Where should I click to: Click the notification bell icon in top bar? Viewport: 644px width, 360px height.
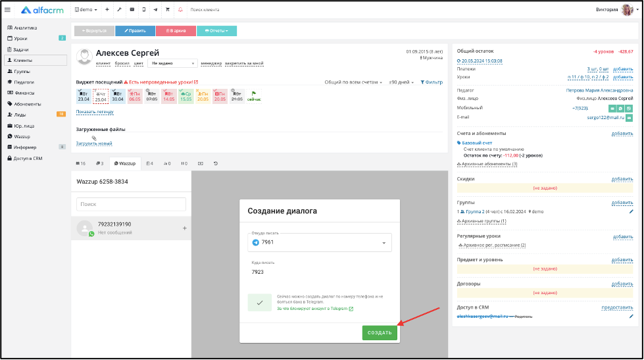point(180,10)
